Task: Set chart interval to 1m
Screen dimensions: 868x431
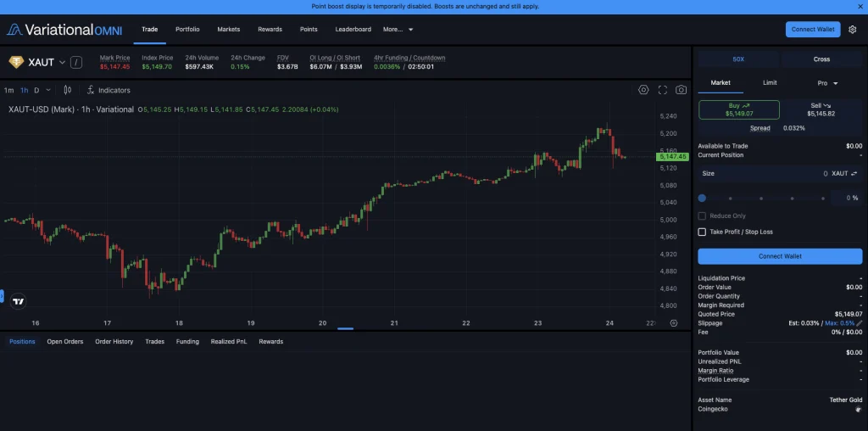Action: click(8, 90)
